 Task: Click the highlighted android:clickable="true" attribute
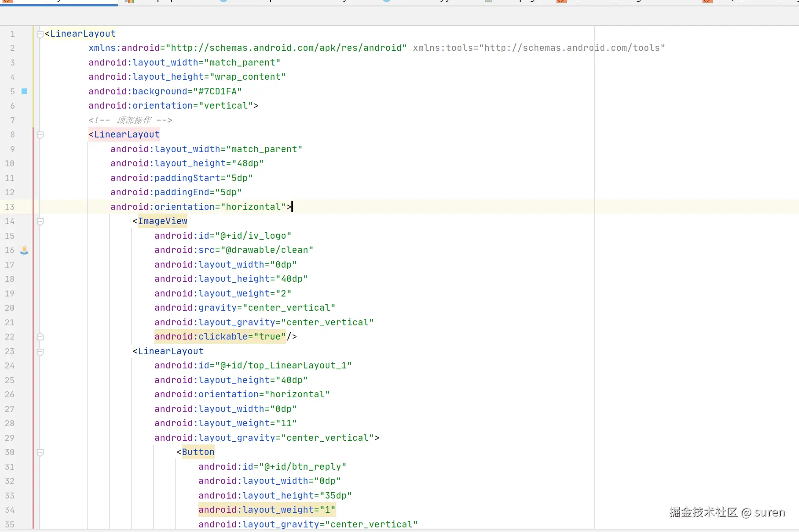[220, 337]
